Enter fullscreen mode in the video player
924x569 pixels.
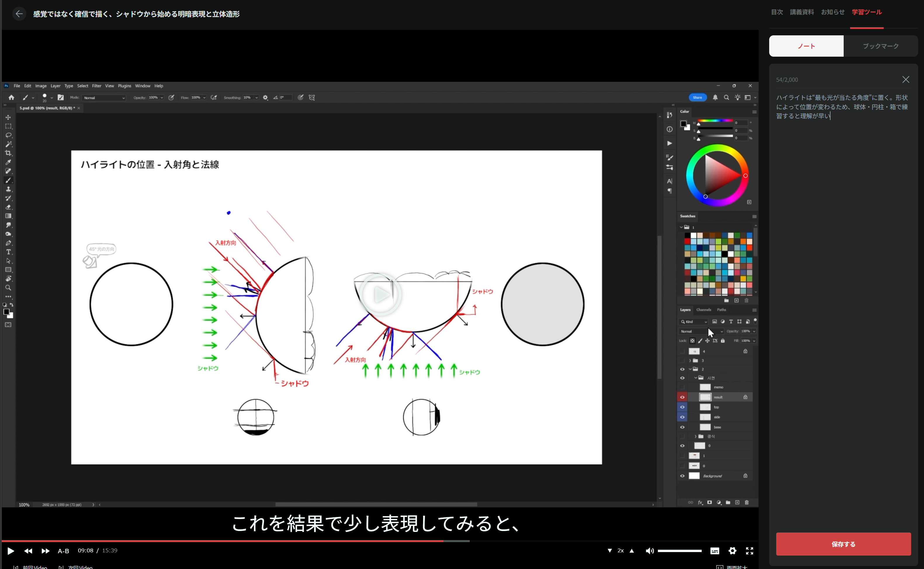[x=749, y=551]
